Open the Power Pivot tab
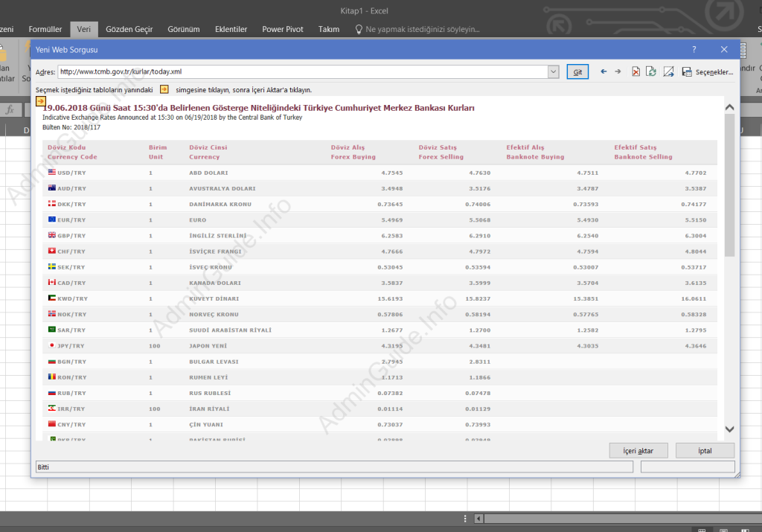 pyautogui.click(x=283, y=29)
